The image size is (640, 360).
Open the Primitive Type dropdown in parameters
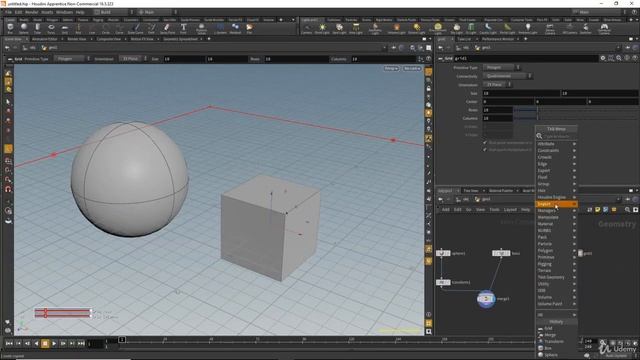[502, 67]
